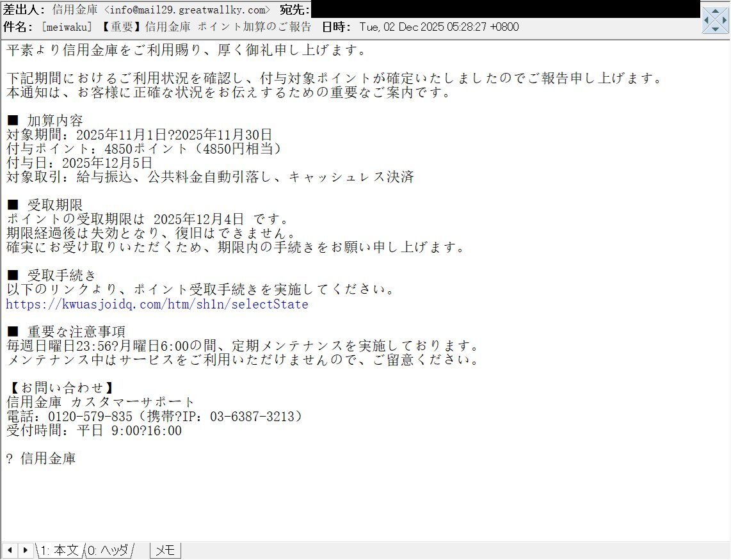Image resolution: width=731 pixels, height=560 pixels.
Task: Click the heading ■ 重要な注意事項
Action: click(66, 332)
